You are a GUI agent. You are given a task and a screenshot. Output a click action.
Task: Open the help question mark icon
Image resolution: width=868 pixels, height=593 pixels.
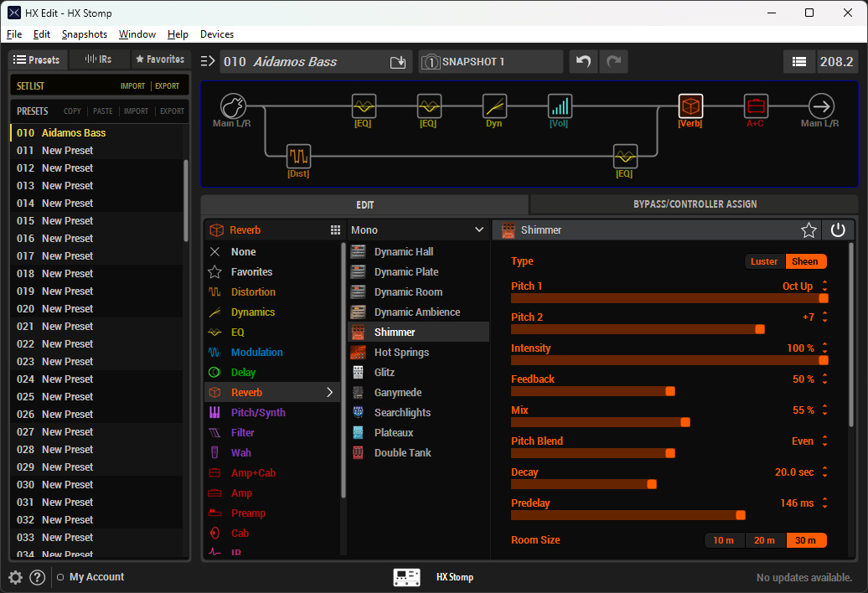point(37,578)
